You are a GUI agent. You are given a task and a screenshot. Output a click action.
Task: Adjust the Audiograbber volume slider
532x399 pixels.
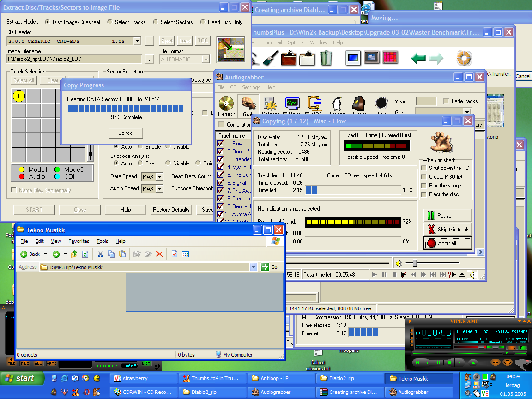click(x=415, y=263)
